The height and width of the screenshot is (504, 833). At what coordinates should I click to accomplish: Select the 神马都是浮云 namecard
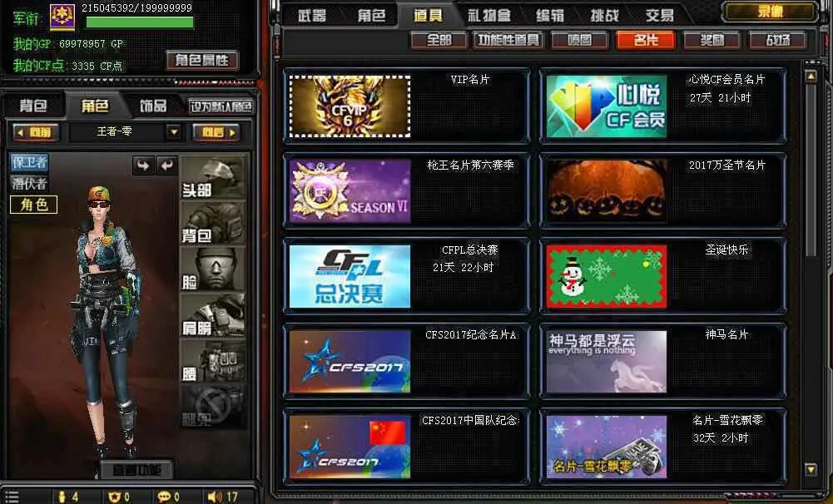[x=606, y=361]
